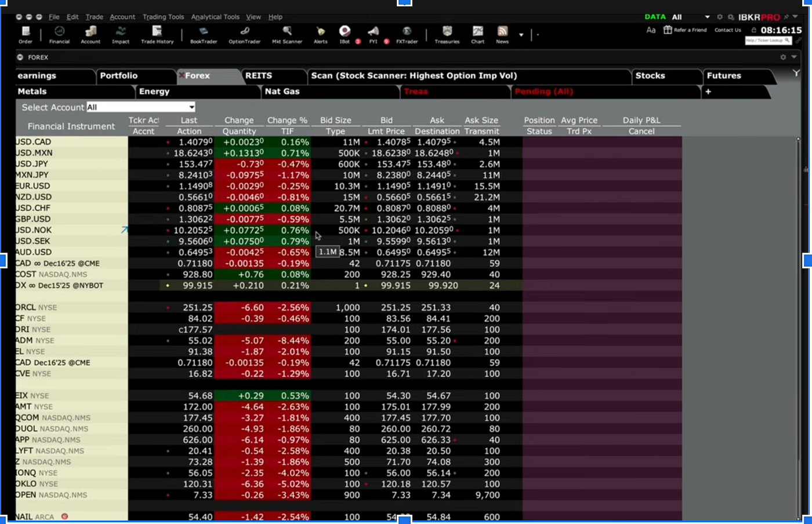Open the Account window icon
This screenshot has width=812, height=524.
point(90,34)
